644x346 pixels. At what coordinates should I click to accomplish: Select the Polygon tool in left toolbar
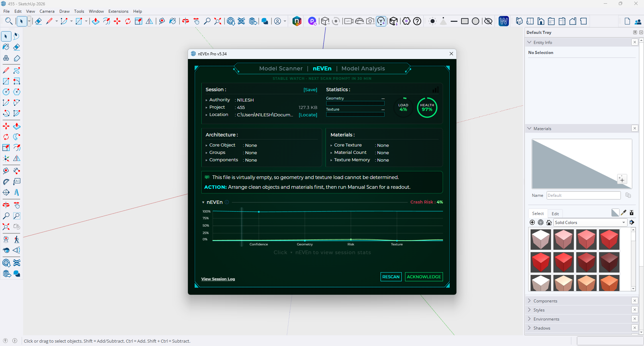(16, 92)
